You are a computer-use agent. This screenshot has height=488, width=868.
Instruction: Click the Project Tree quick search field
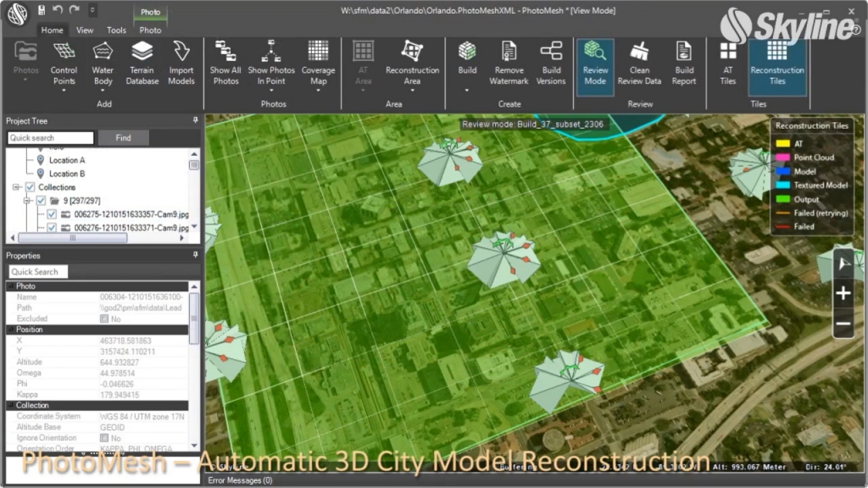(x=50, y=138)
